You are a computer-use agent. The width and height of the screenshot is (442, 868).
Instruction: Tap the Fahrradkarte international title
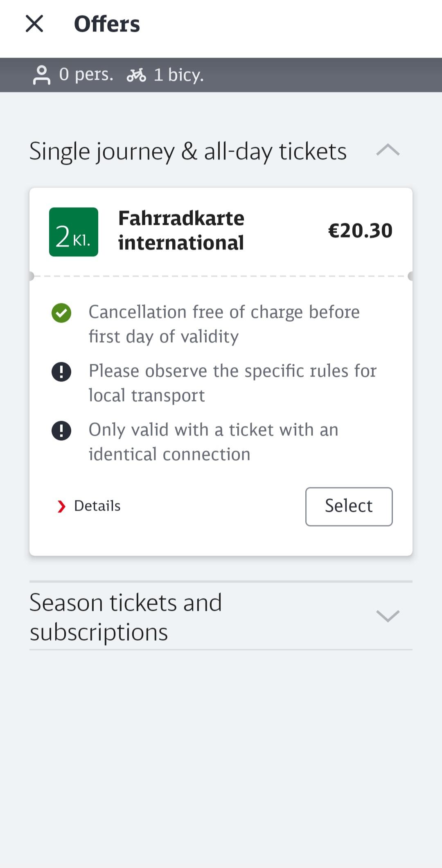[181, 231]
